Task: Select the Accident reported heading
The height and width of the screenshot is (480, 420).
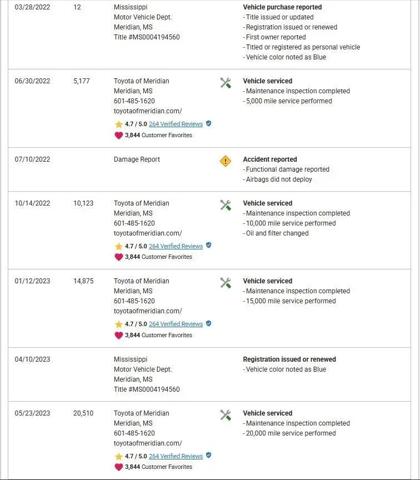Action: click(270, 159)
